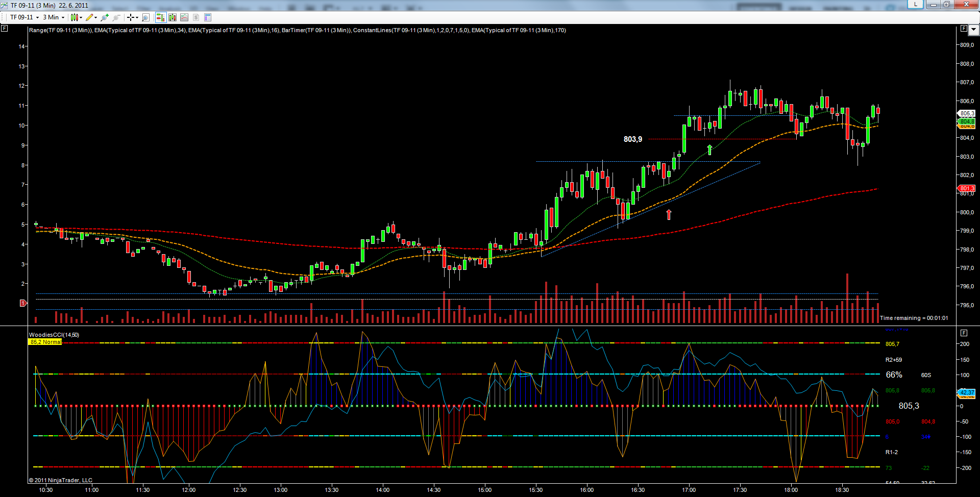980x497 pixels.
Task: Click the down-arrow button at top-right of chart
Action: (973, 30)
